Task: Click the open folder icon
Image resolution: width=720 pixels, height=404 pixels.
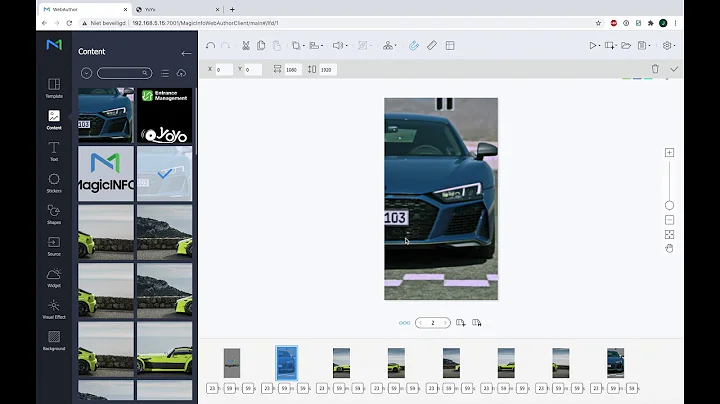Action: 626,45
